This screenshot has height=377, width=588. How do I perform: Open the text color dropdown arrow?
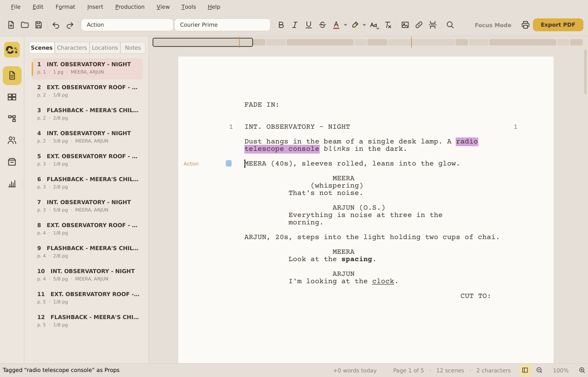coord(345,25)
